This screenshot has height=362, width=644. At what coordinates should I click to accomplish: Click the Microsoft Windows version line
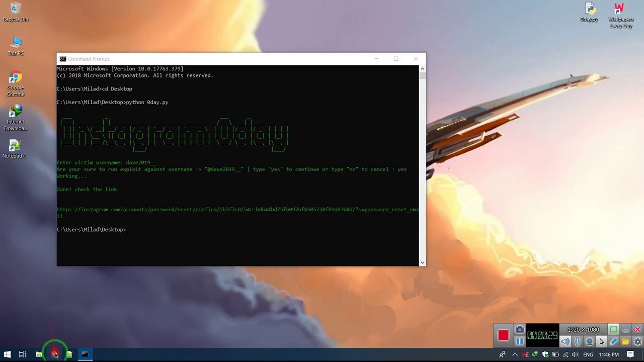coord(120,69)
